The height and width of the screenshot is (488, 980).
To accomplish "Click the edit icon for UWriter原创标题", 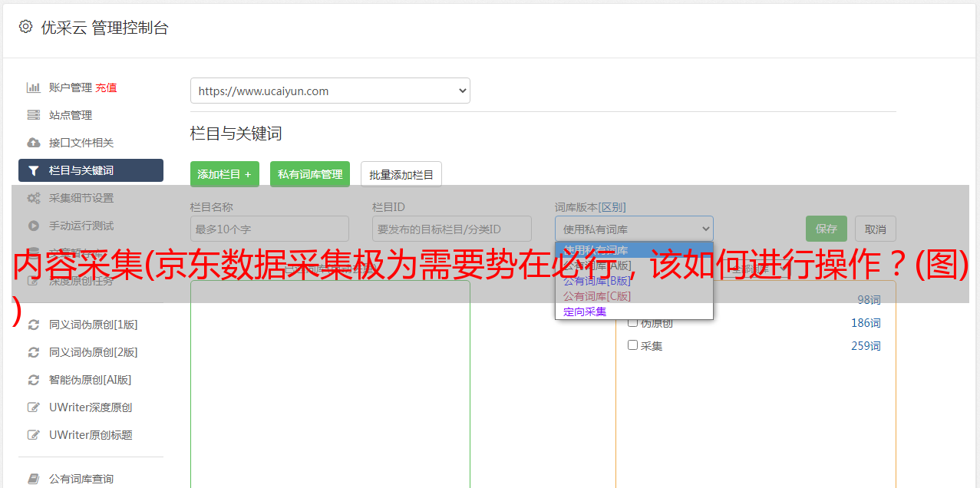I will [34, 435].
